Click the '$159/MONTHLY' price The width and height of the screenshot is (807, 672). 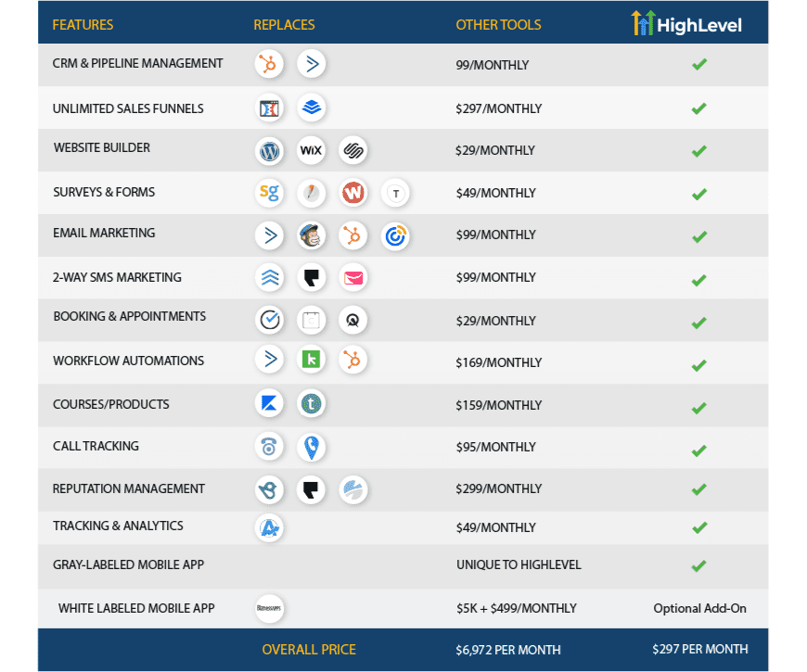(x=499, y=405)
